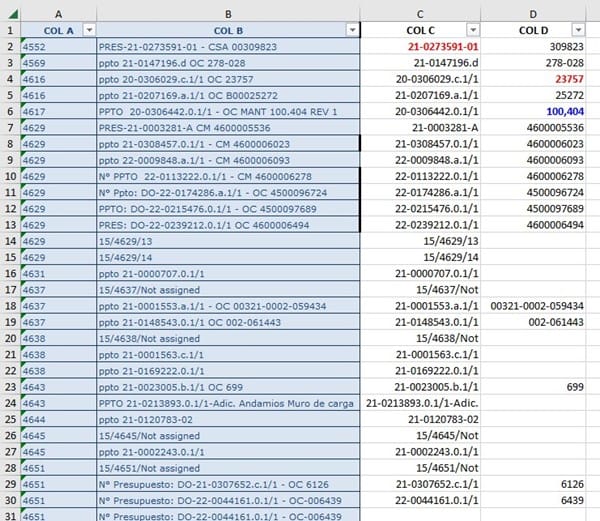
Task: Click red cell 21-0273591-01 in COL C
Action: (420, 47)
